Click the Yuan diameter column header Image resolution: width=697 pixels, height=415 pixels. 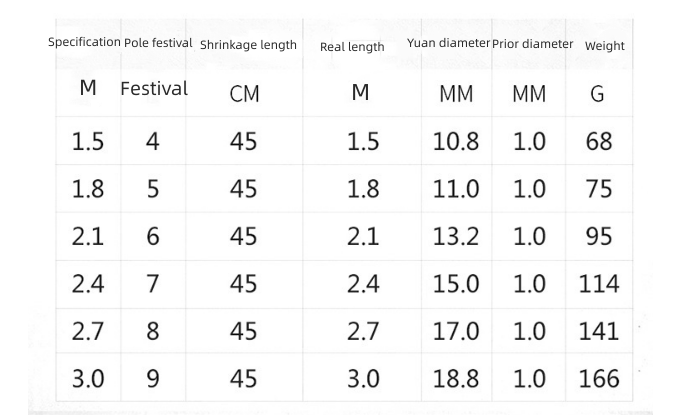pyautogui.click(x=449, y=44)
